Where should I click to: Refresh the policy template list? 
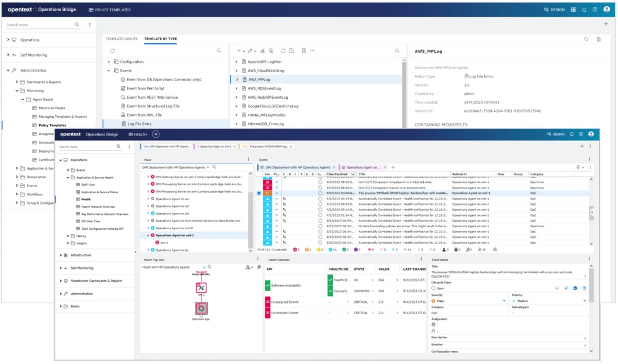click(284, 51)
